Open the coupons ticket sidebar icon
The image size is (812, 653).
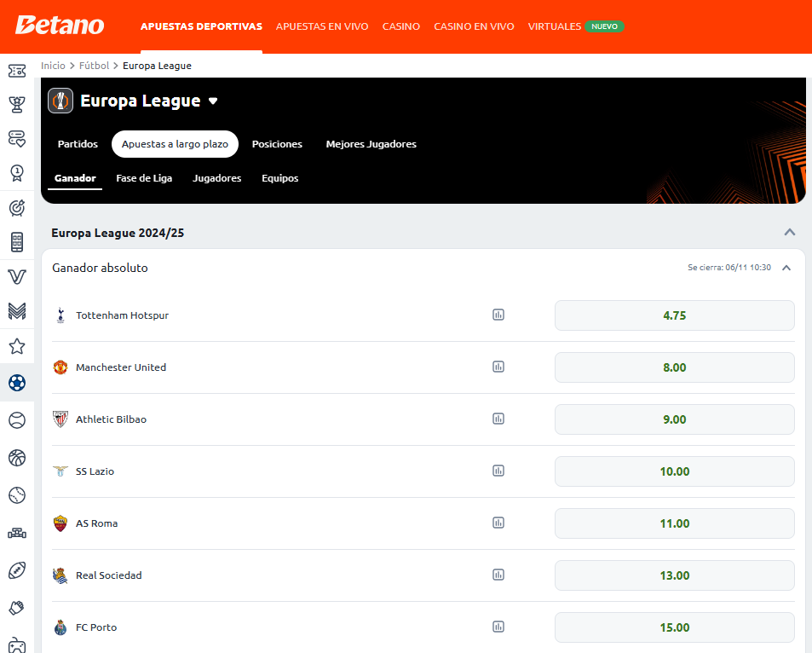17,71
